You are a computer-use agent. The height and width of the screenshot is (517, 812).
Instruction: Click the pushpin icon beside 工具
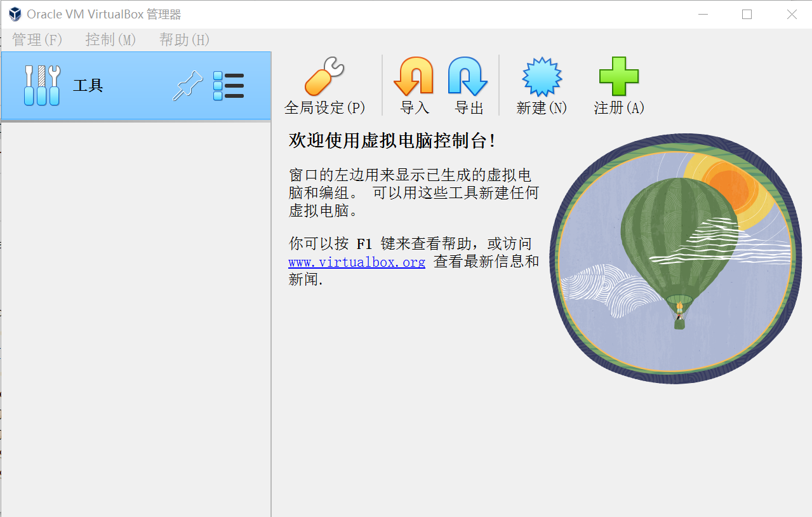[x=188, y=86]
